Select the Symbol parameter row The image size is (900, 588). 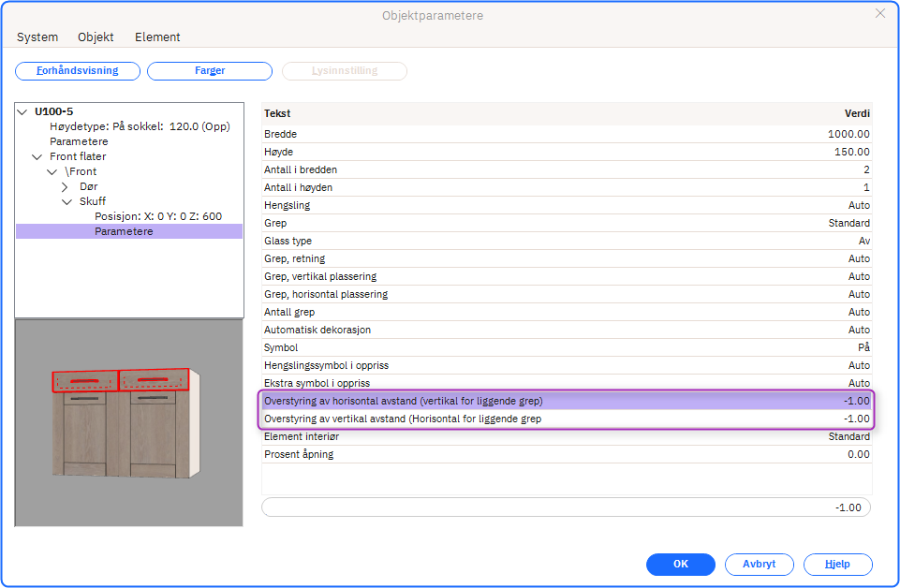click(x=567, y=347)
